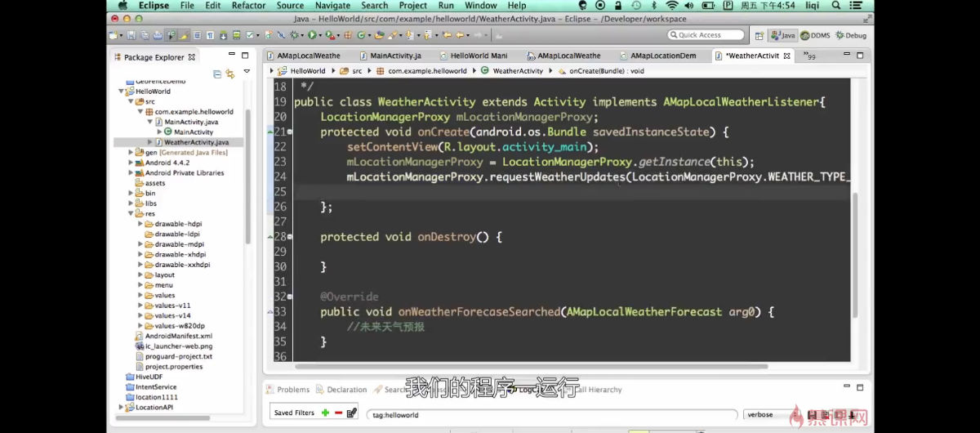Open the Source menu
This screenshot has height=433, width=980.
(290, 6)
